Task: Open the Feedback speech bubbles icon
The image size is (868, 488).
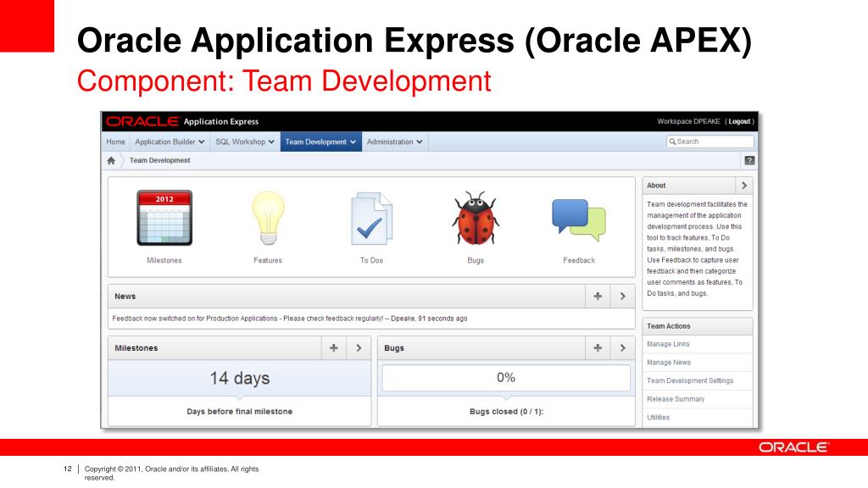Action: click(579, 219)
